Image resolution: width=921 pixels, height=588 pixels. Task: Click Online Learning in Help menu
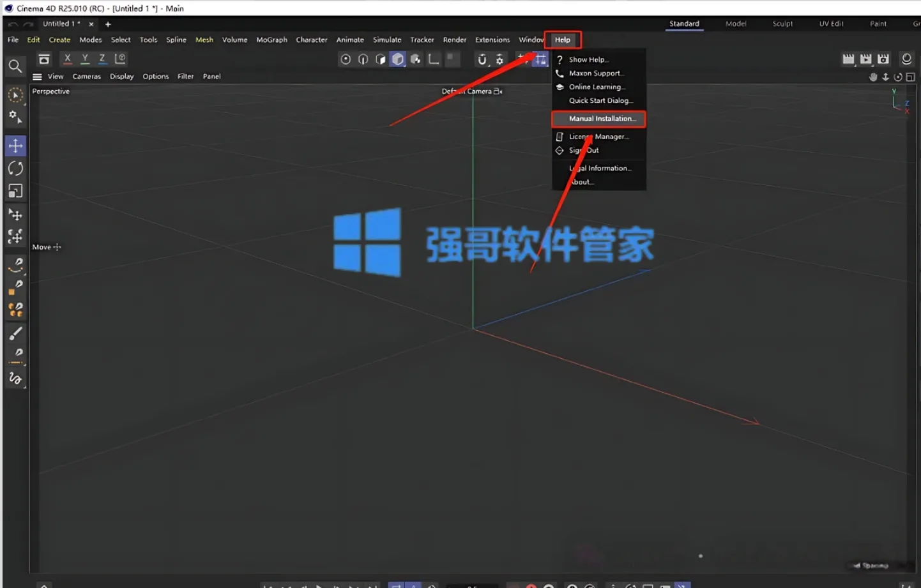[598, 87]
